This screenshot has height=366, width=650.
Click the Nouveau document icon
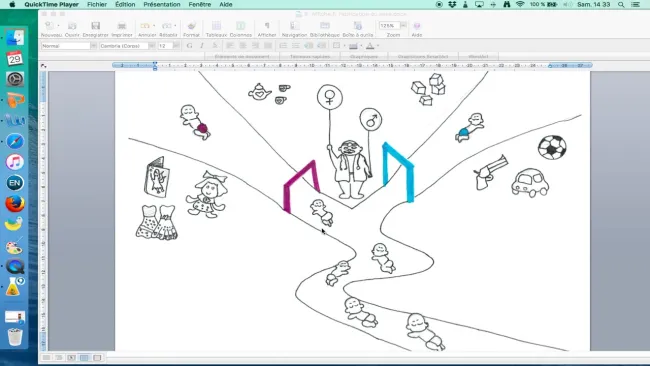(x=49, y=26)
